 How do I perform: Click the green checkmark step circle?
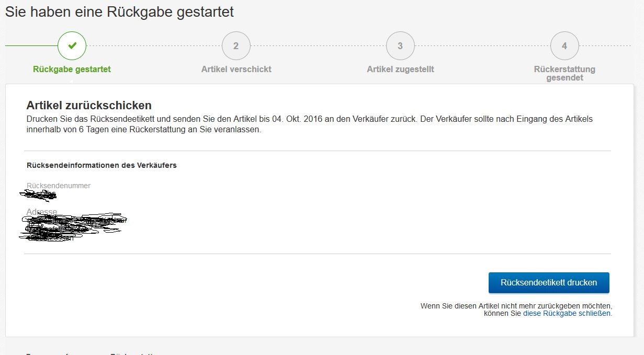[72, 46]
